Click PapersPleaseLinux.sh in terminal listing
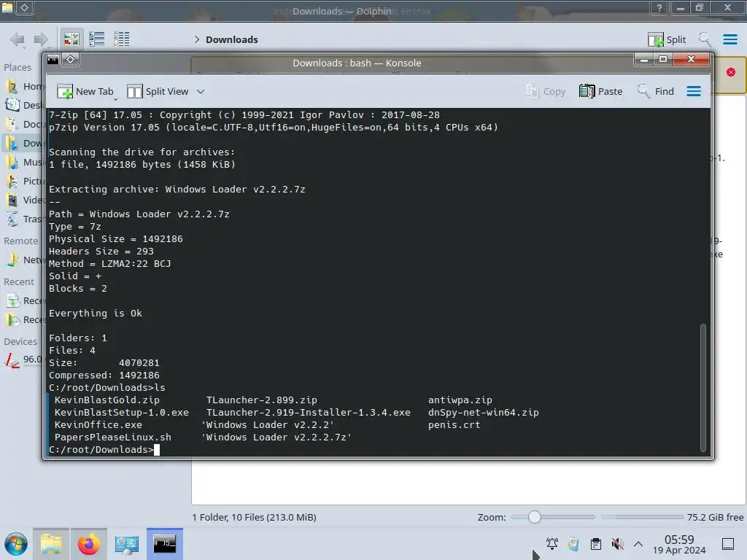This screenshot has height=560, width=747. (113, 437)
